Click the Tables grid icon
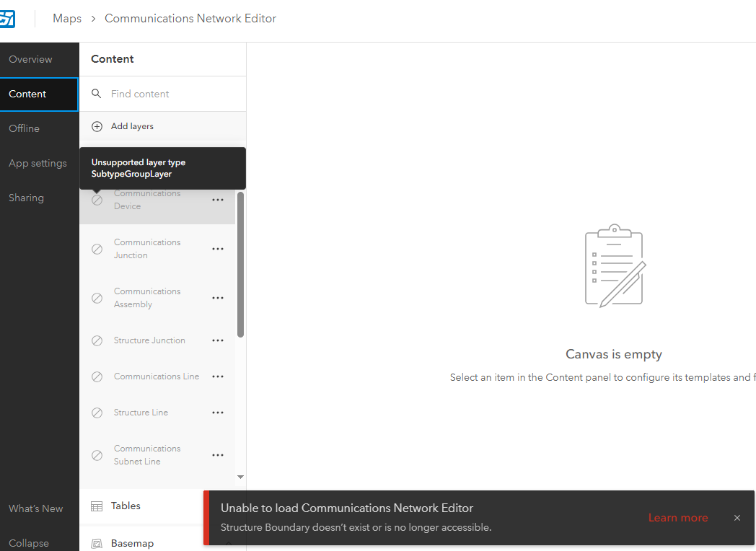The height and width of the screenshot is (551, 756). [x=97, y=506]
